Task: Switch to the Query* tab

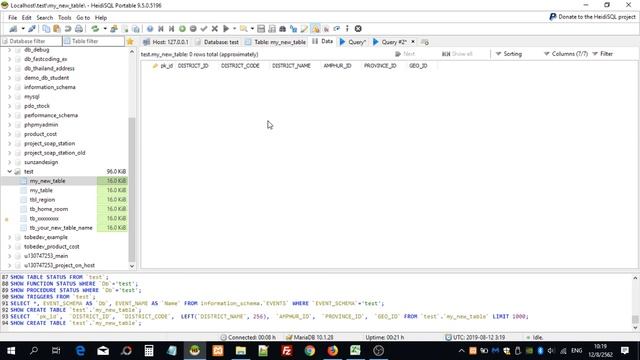Action: [x=353, y=42]
